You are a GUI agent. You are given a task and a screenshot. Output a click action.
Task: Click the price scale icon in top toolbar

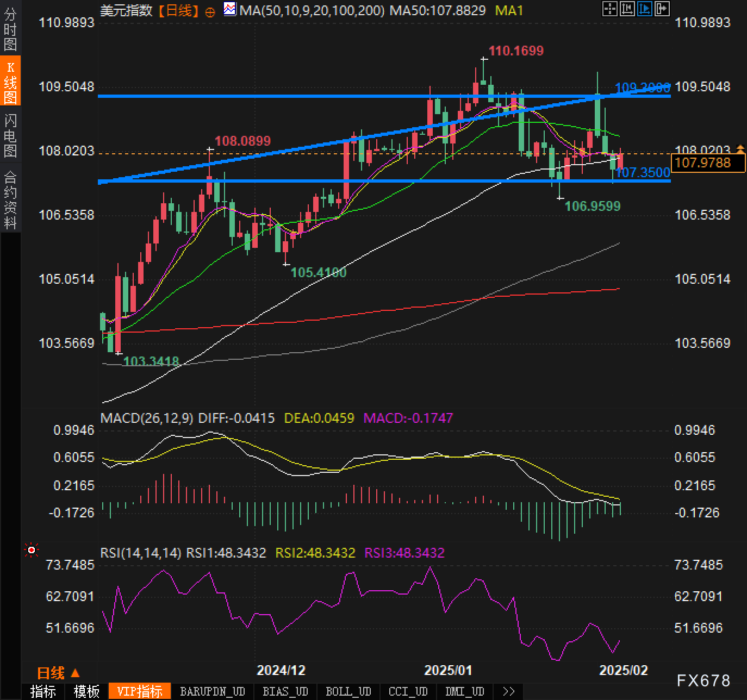click(x=627, y=9)
